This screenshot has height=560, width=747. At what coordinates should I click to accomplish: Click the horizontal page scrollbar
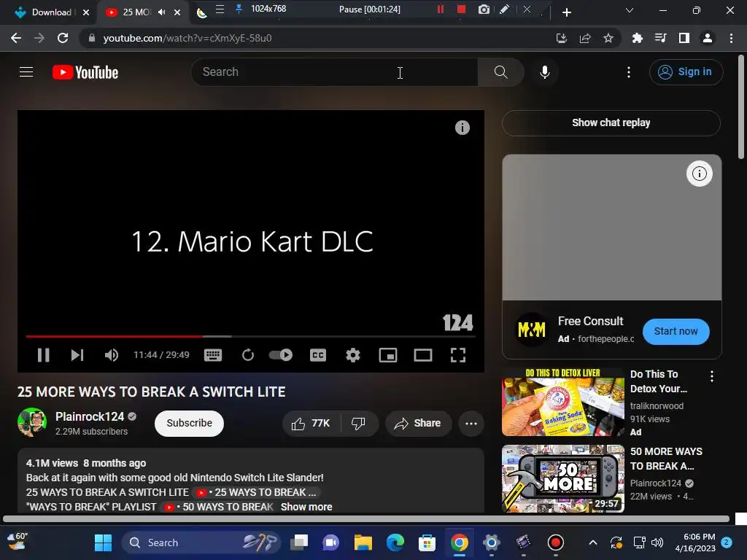[366, 519]
